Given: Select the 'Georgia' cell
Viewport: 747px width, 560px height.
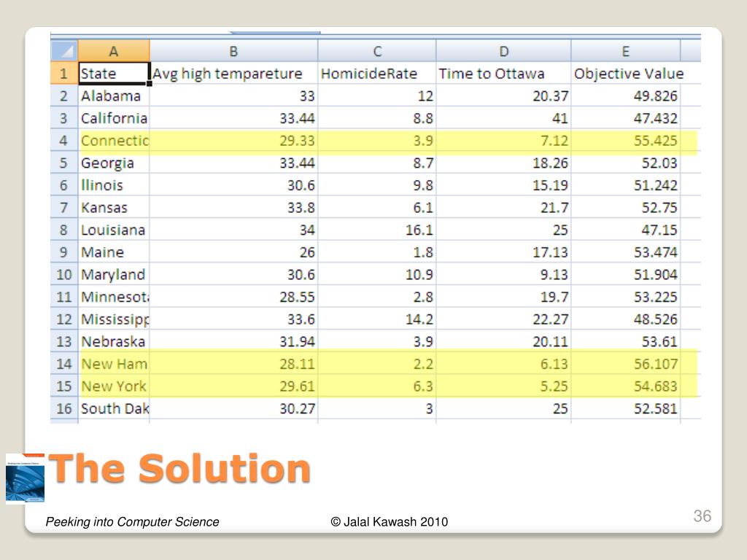Looking at the screenshot, I should (114, 163).
